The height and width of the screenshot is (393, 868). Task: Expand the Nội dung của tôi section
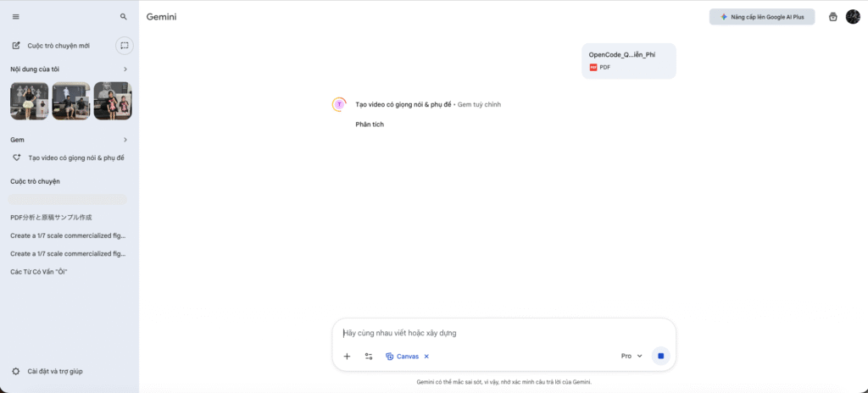[125, 69]
